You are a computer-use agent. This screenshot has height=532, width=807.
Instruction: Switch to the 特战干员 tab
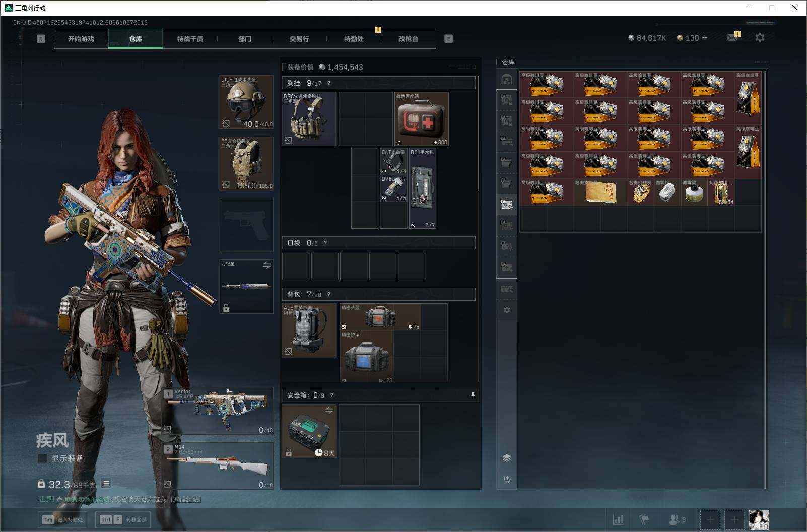coord(190,39)
